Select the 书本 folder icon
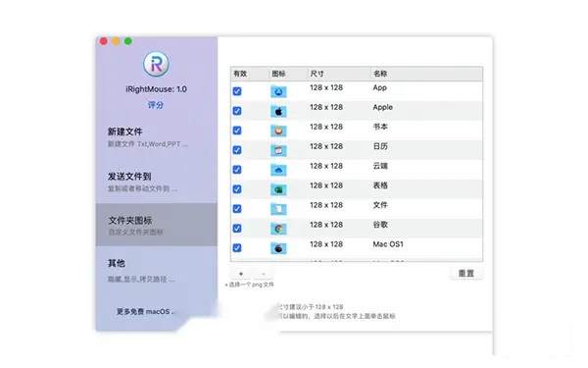This screenshot has width=588, height=368. point(278,131)
